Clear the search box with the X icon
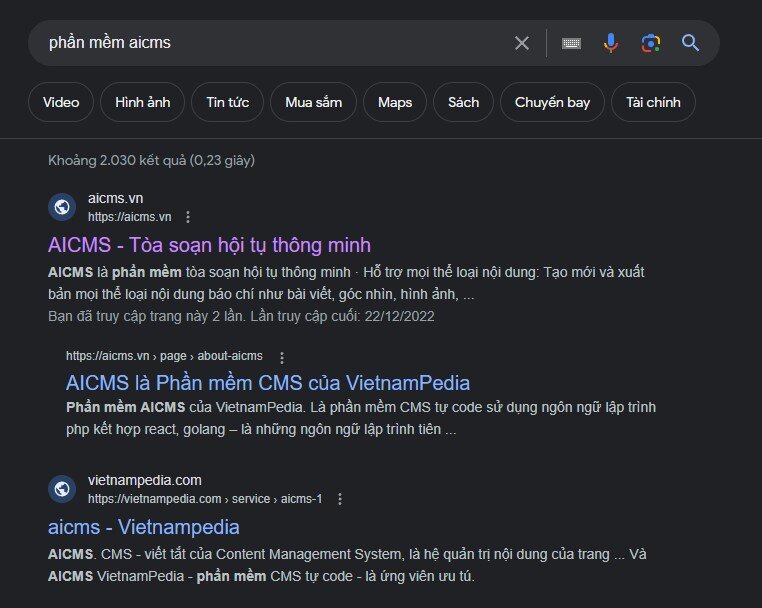Image resolution: width=762 pixels, height=608 pixels. (522, 43)
